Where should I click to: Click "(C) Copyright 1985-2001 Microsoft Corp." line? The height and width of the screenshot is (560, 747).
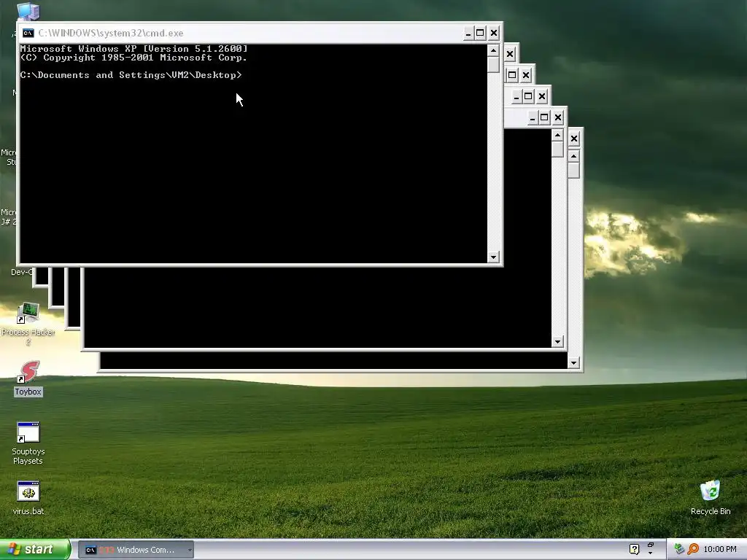[134, 58]
